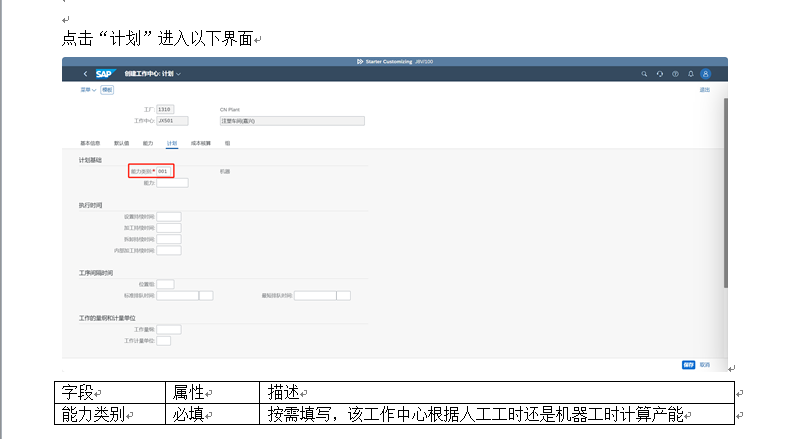
Task: Click the 取消 cancel button
Action: pyautogui.click(x=705, y=365)
